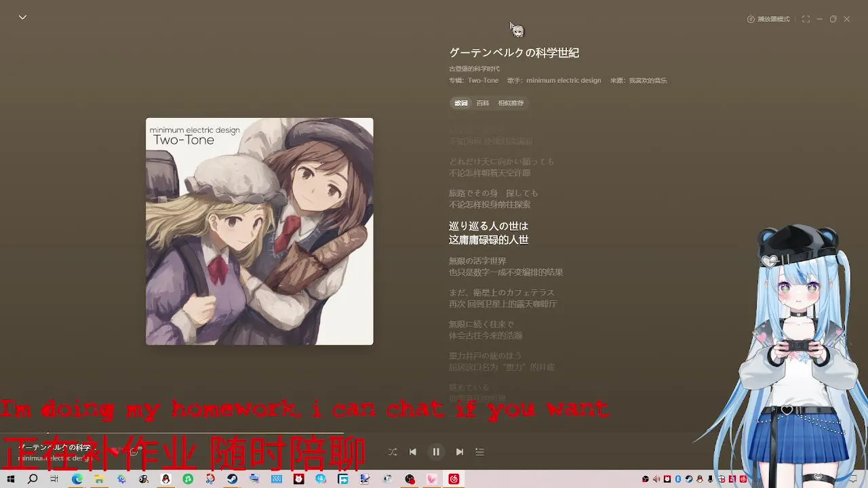868x488 pixels.
Task: Enter fullscreen via the top-right icon
Action: click(806, 19)
